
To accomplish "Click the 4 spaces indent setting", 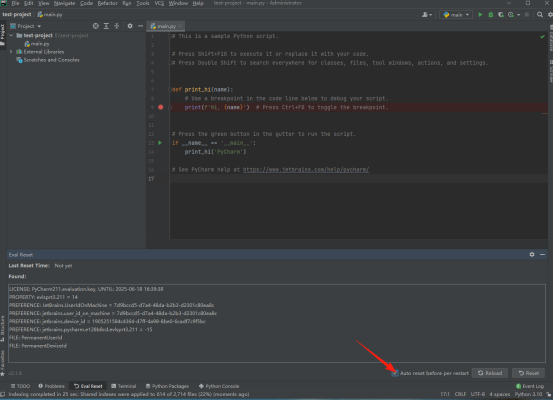I will tap(500, 394).
